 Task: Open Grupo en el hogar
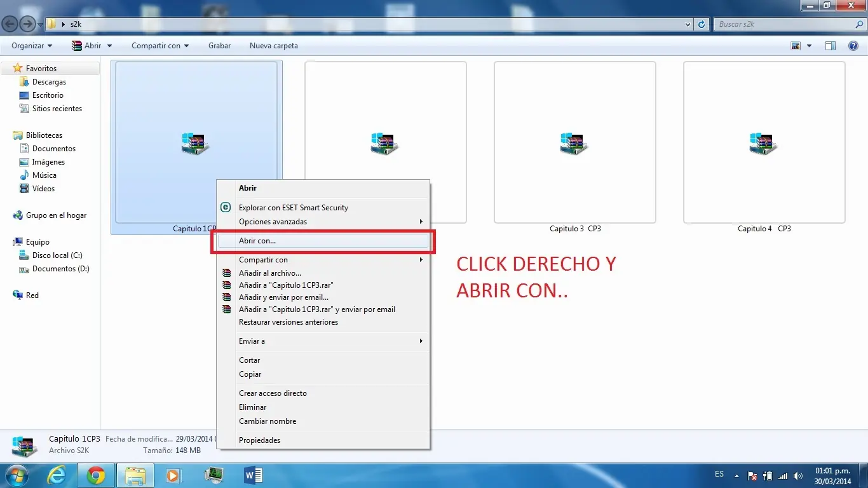pos(56,215)
